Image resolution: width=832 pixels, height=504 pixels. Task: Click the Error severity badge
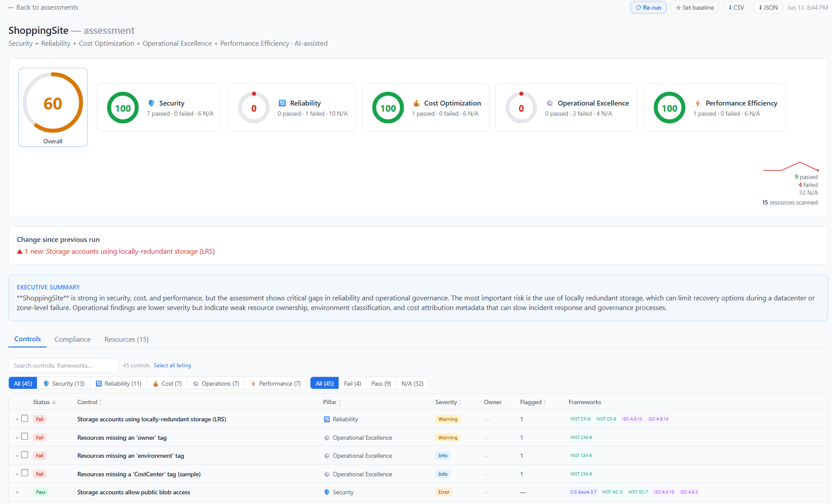click(x=444, y=492)
